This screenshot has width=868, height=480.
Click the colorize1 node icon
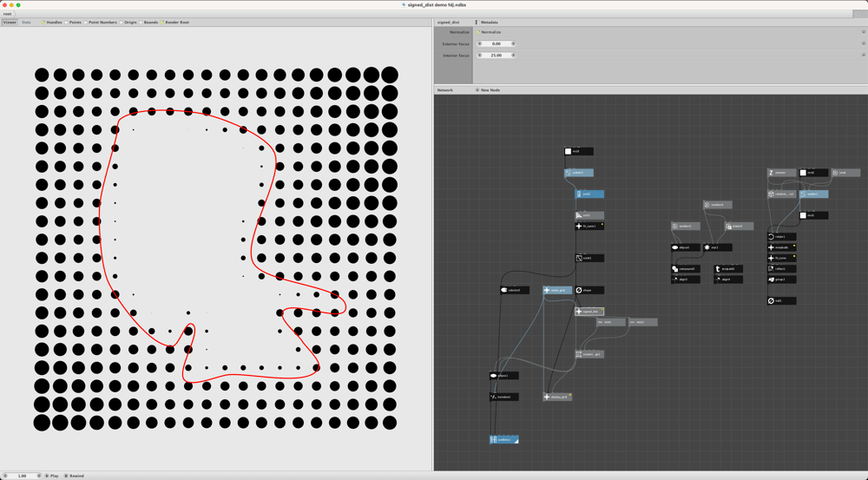tap(504, 290)
